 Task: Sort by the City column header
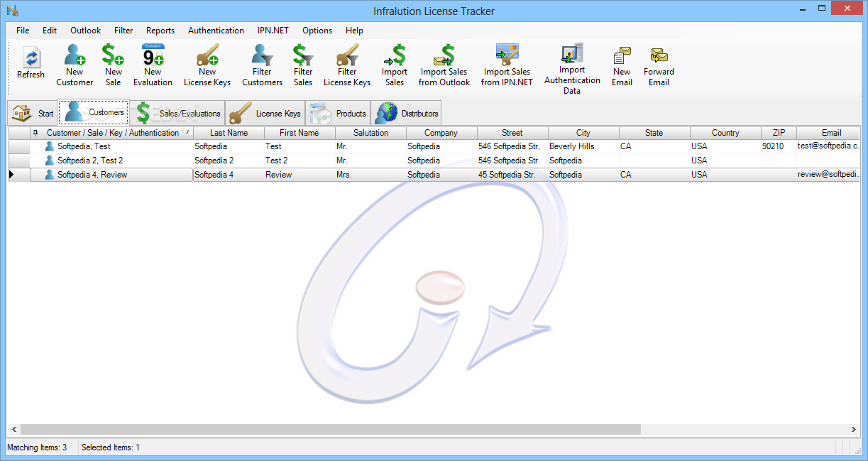point(583,133)
